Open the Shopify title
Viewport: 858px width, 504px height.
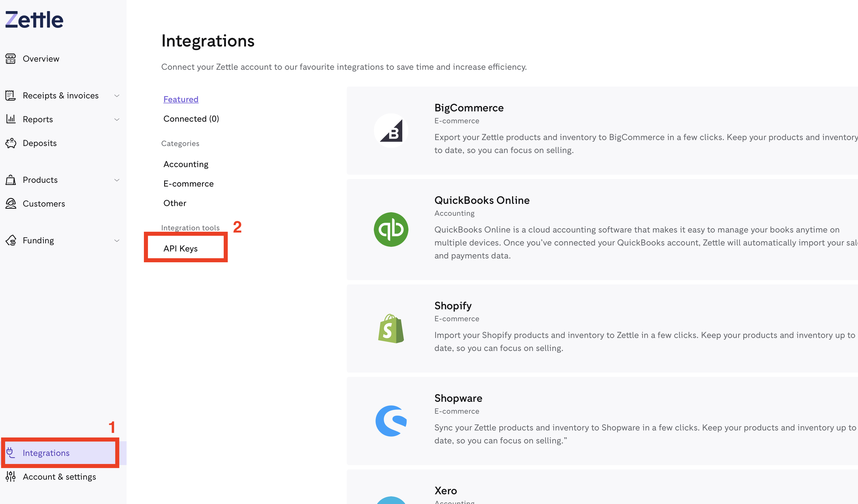(x=453, y=306)
